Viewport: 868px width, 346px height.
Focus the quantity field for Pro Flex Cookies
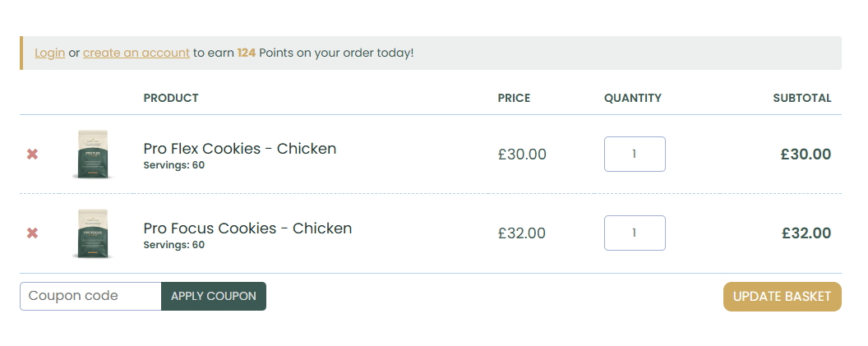coord(634,154)
